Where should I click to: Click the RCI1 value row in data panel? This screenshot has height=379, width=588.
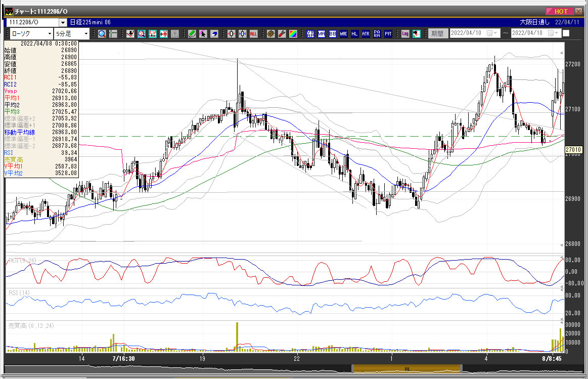40,77
